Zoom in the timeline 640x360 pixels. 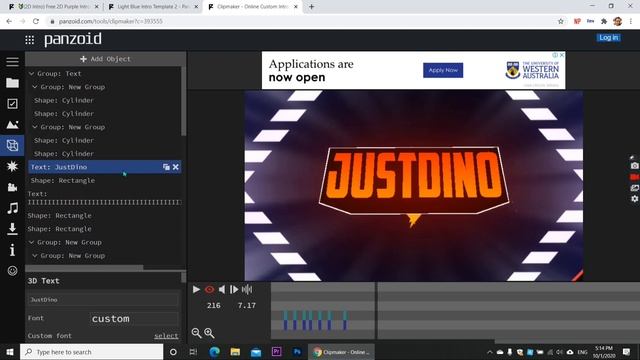tap(209, 333)
